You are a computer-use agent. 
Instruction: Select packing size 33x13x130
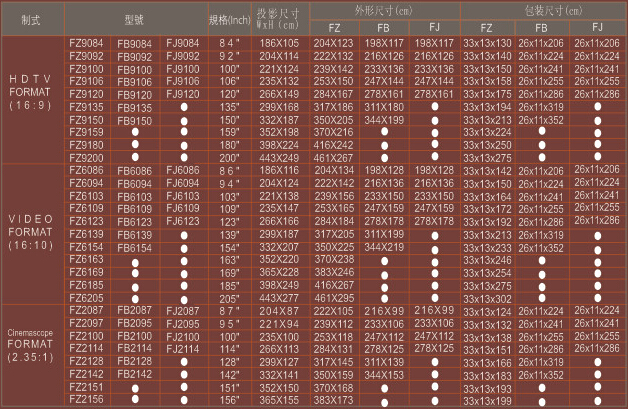click(x=487, y=43)
